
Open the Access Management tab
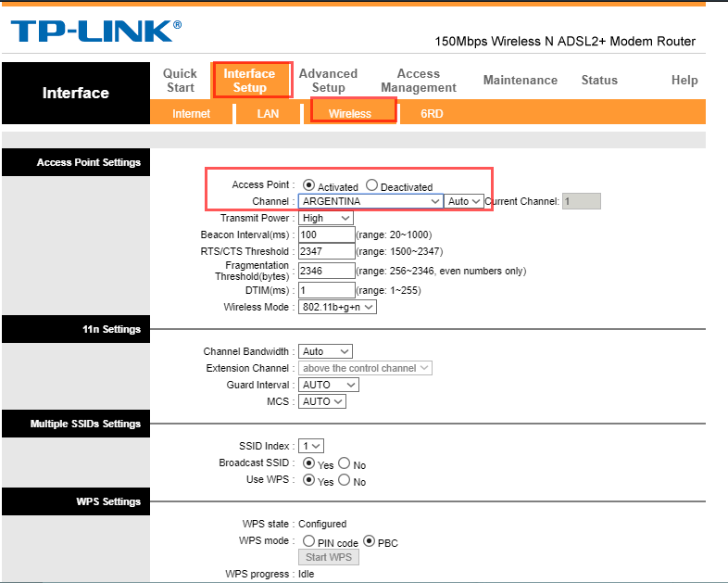coord(419,81)
